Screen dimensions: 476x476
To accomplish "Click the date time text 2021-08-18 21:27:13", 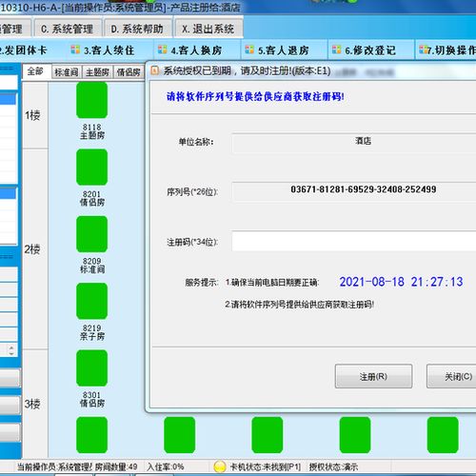I will (x=401, y=282).
